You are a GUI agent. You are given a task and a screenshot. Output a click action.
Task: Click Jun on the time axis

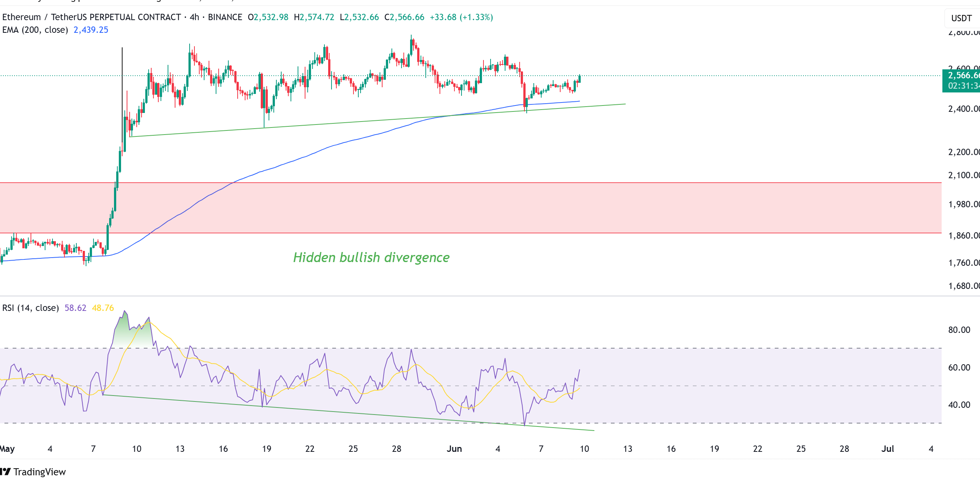coord(455,449)
